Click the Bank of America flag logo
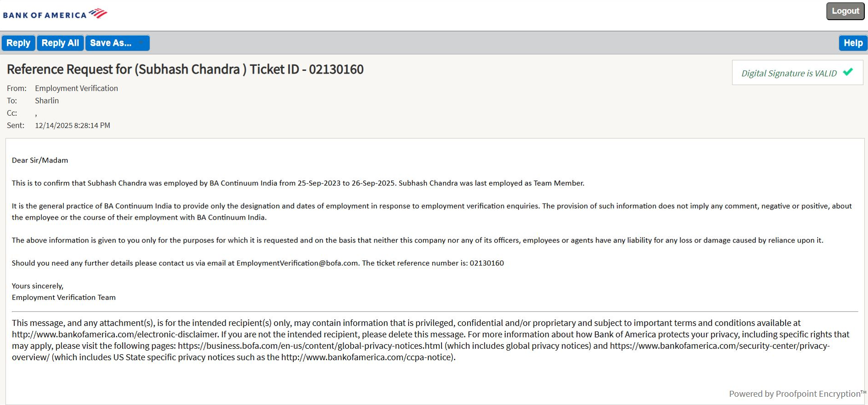868x405 pixels. pyautogui.click(x=98, y=13)
